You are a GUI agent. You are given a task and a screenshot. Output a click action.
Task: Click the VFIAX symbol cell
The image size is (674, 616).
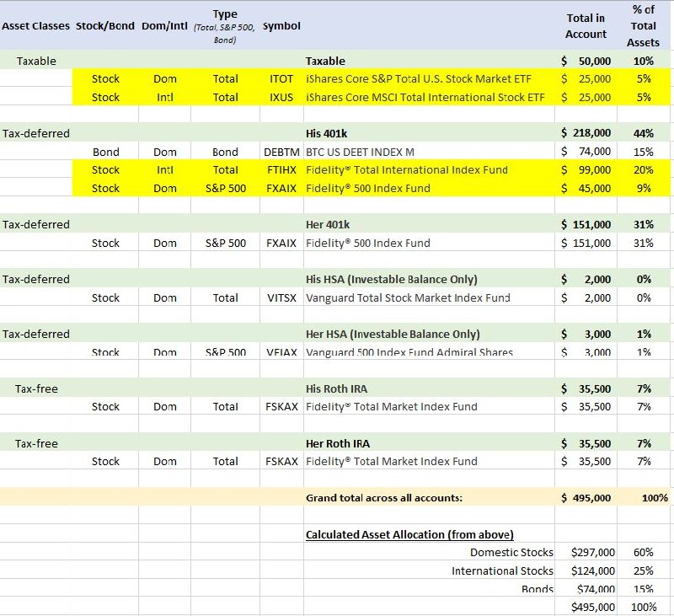tap(281, 352)
